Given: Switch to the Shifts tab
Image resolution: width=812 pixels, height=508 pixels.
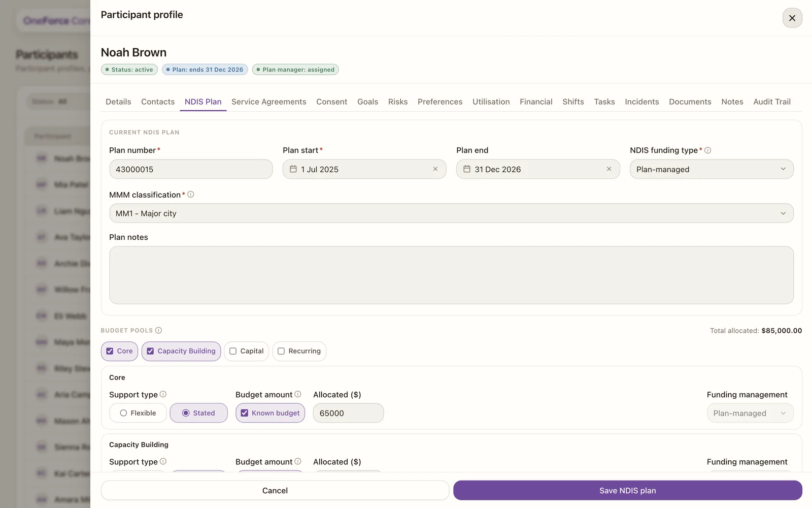Looking at the screenshot, I should (x=573, y=102).
